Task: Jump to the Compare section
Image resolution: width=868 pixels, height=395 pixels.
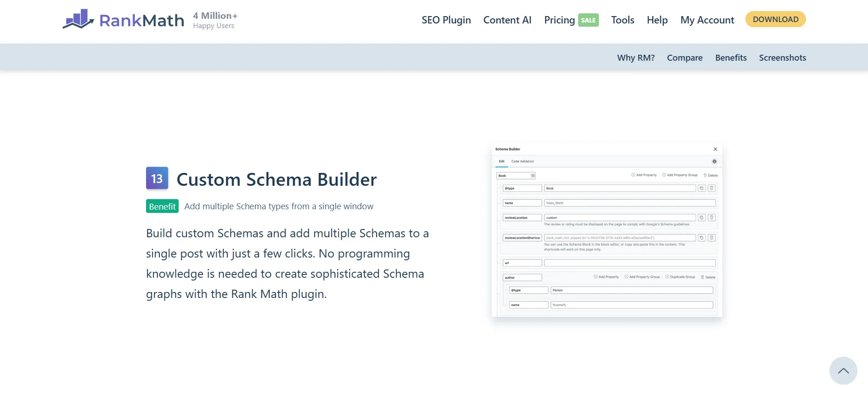Action: pyautogui.click(x=684, y=57)
